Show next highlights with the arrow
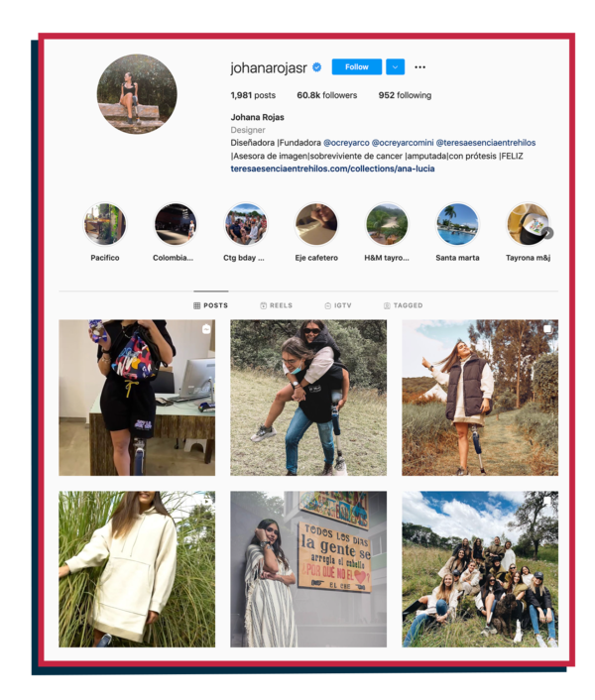The image size is (595, 700). click(x=548, y=233)
